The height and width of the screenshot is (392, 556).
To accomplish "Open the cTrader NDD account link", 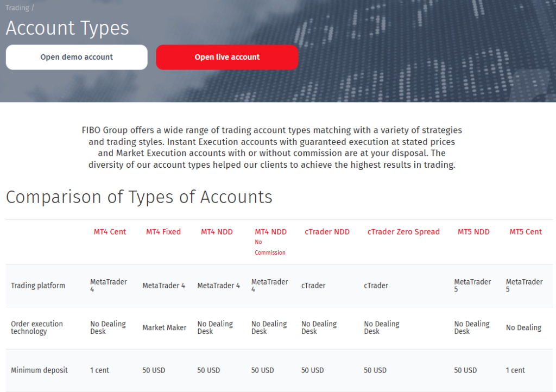I will coord(327,232).
